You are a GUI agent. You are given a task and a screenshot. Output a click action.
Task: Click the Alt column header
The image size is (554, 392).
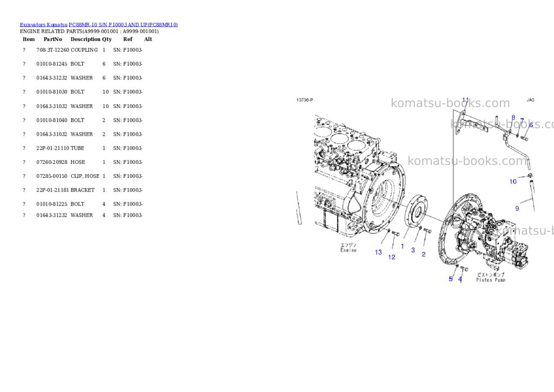148,39
